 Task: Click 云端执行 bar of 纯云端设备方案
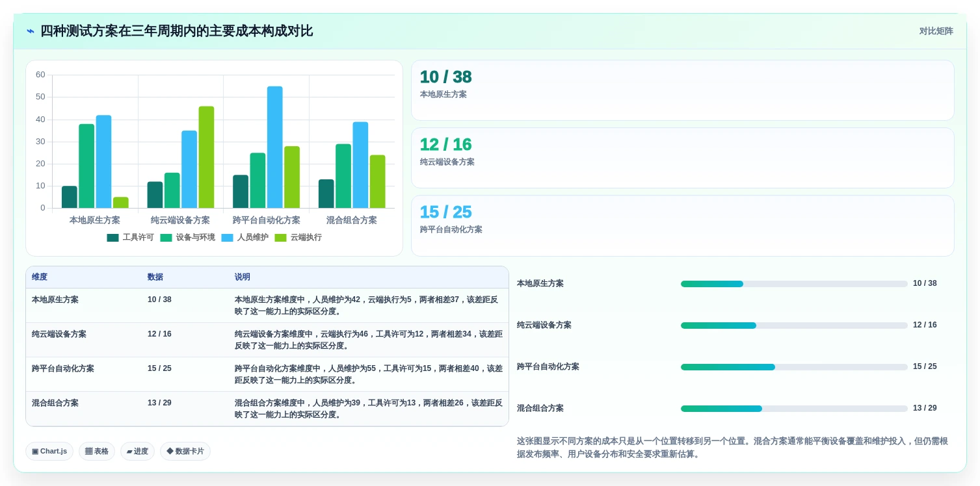tap(206, 157)
